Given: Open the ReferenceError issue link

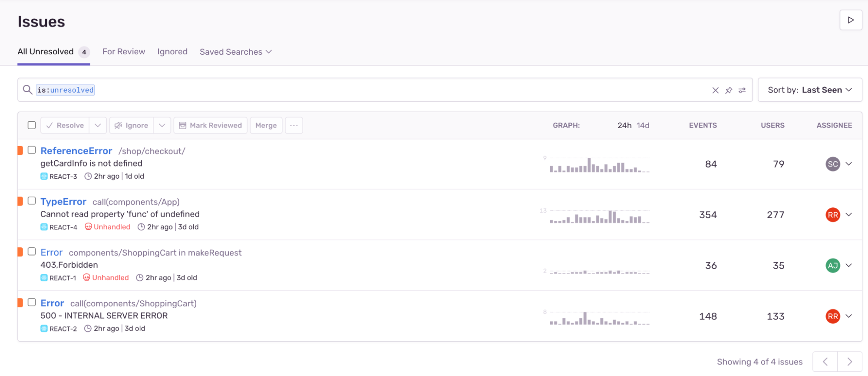Looking at the screenshot, I should [x=76, y=151].
